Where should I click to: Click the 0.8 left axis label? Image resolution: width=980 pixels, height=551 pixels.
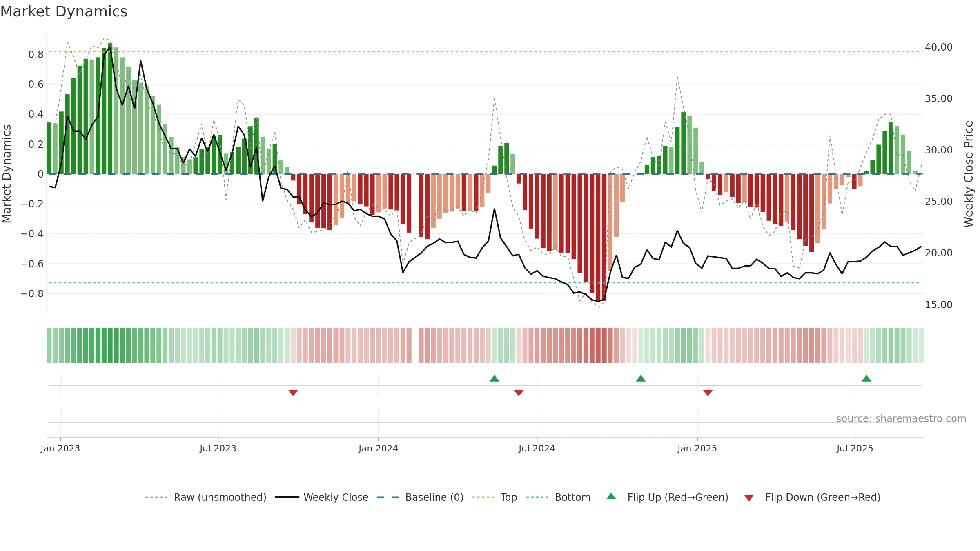(36, 55)
